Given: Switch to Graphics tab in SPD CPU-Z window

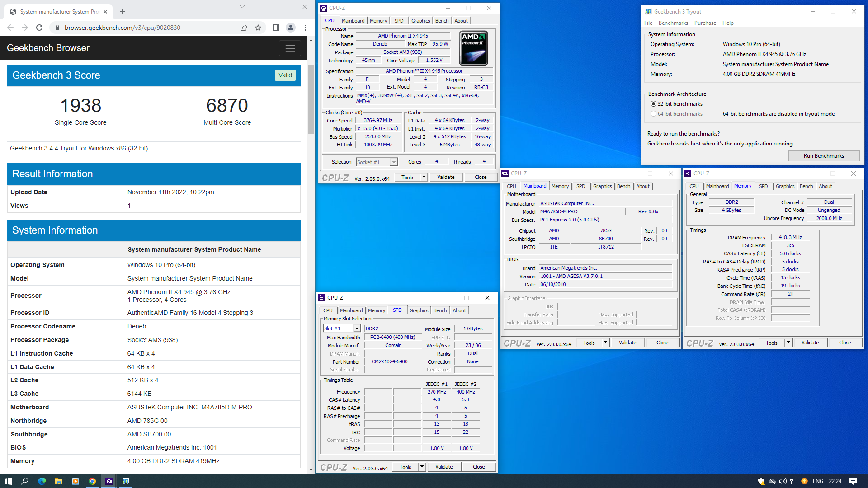Looking at the screenshot, I should click(419, 310).
